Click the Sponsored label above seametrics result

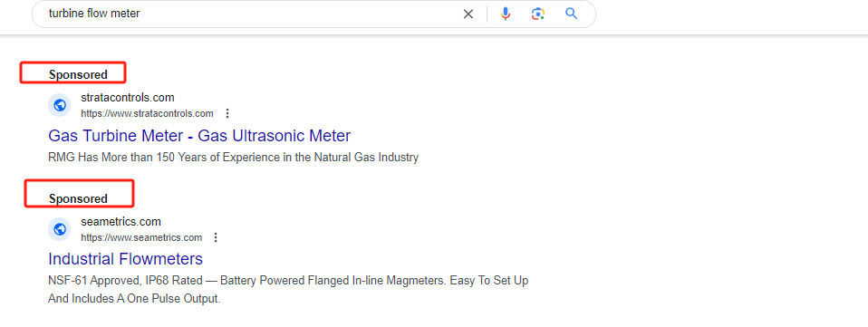point(78,198)
